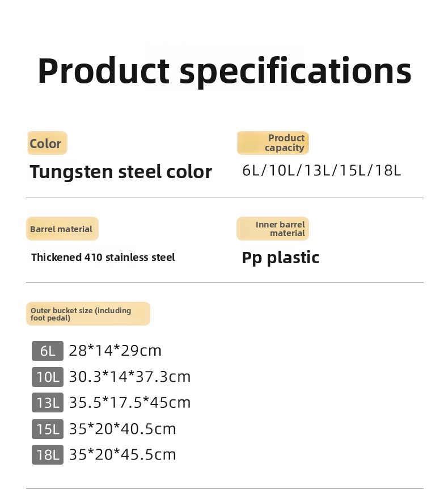Select the Outer bucket size label badge
448x489 pixels.
pos(88,314)
